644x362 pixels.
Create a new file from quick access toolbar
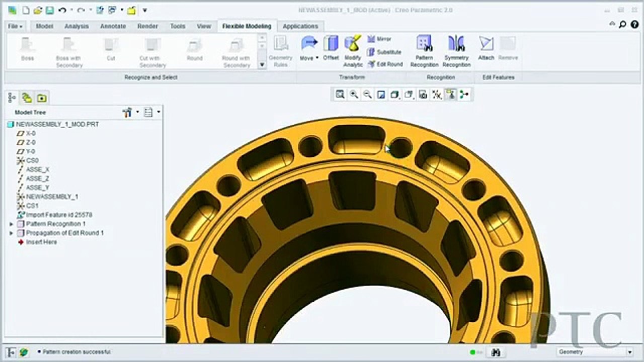(26, 10)
